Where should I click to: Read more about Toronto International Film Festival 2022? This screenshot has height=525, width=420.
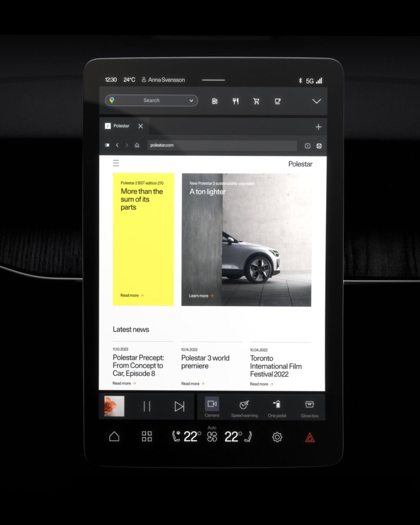click(262, 384)
